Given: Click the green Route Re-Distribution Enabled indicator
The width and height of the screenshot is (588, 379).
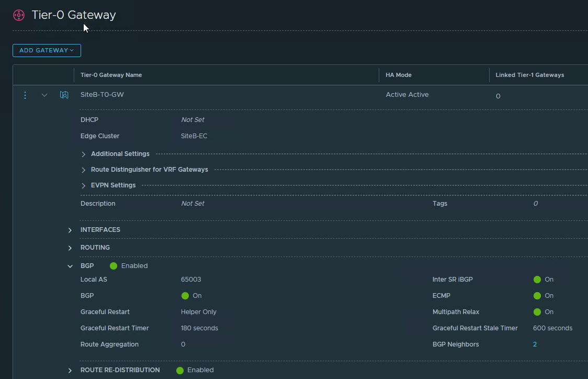Looking at the screenshot, I should pyautogui.click(x=180, y=370).
